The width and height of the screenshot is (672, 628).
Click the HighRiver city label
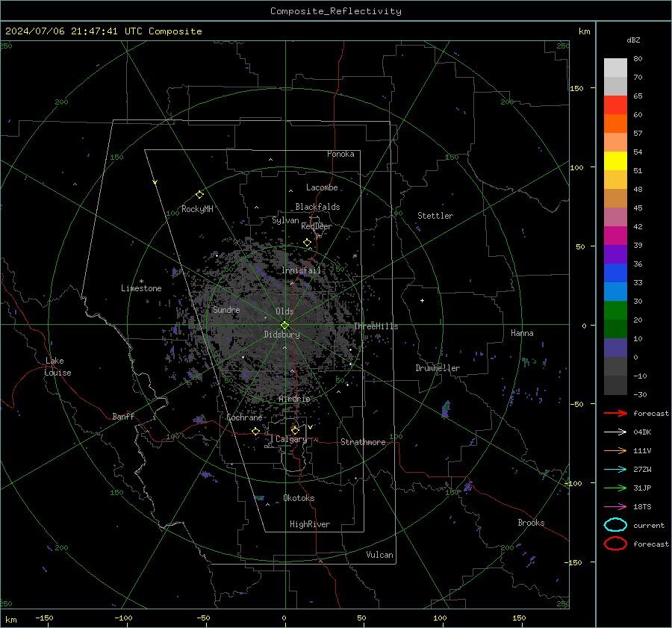coord(310,525)
